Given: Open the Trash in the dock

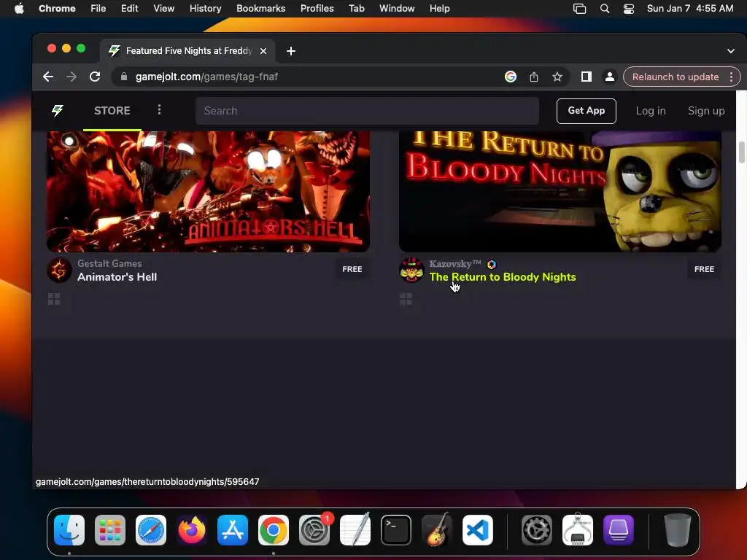Looking at the screenshot, I should 677,529.
